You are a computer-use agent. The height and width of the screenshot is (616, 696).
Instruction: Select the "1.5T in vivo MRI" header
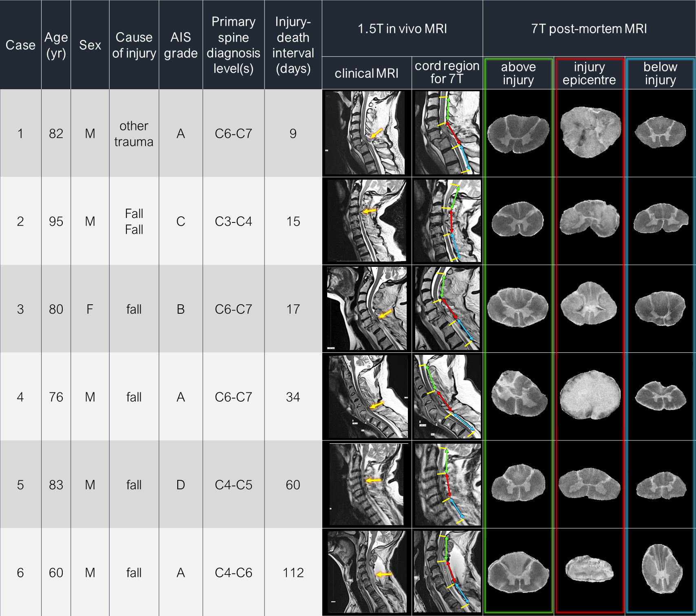402,29
